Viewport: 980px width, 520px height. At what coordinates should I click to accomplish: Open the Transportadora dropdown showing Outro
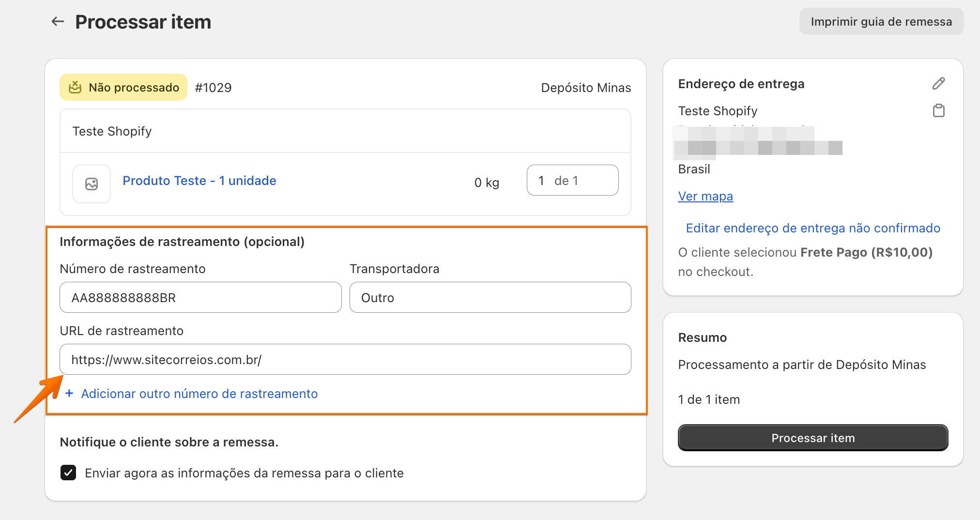click(490, 298)
